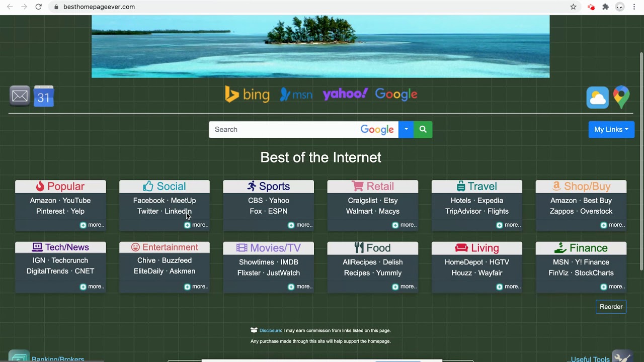Open the Facebook link in Social
The height and width of the screenshot is (362, 644).
pyautogui.click(x=149, y=201)
